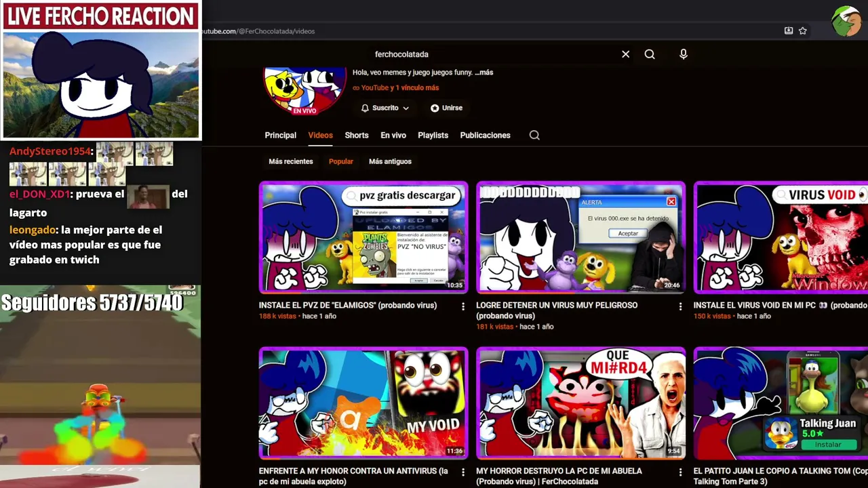Open the browser profile avatar
Image resolution: width=868 pixels, height=488 pixels.
pos(847,22)
